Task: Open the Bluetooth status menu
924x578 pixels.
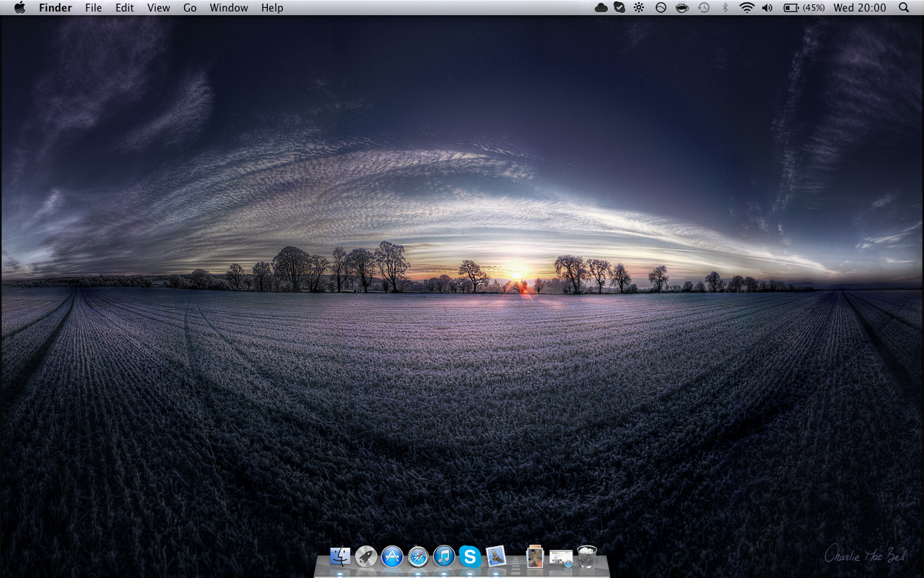Action: [x=725, y=7]
